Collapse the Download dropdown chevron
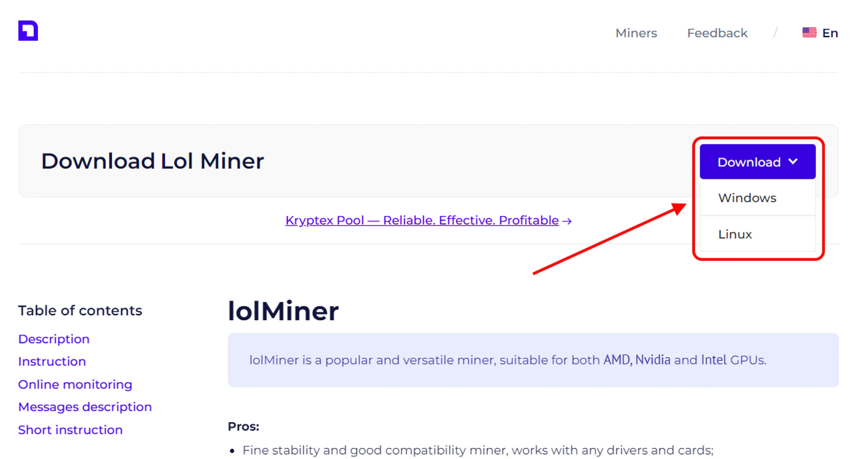Screen dimensions: 868x459 point(793,162)
